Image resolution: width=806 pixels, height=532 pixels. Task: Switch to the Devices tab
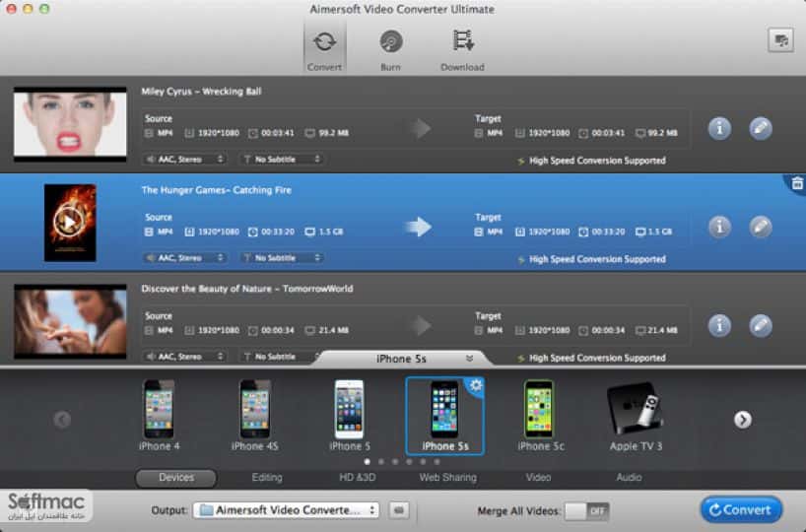click(175, 478)
